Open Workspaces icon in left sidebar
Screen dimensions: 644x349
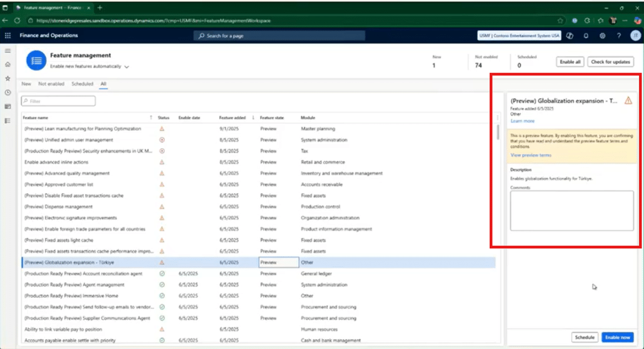tap(8, 106)
